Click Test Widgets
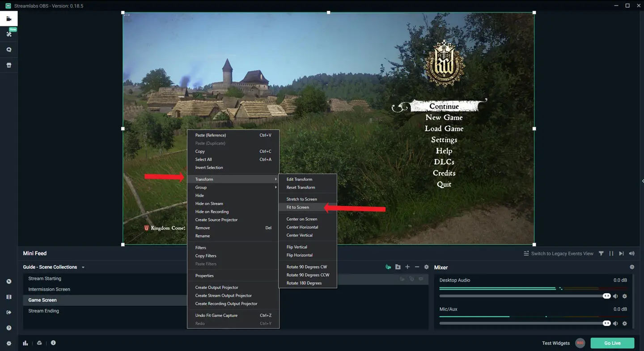644x351 pixels. click(556, 343)
